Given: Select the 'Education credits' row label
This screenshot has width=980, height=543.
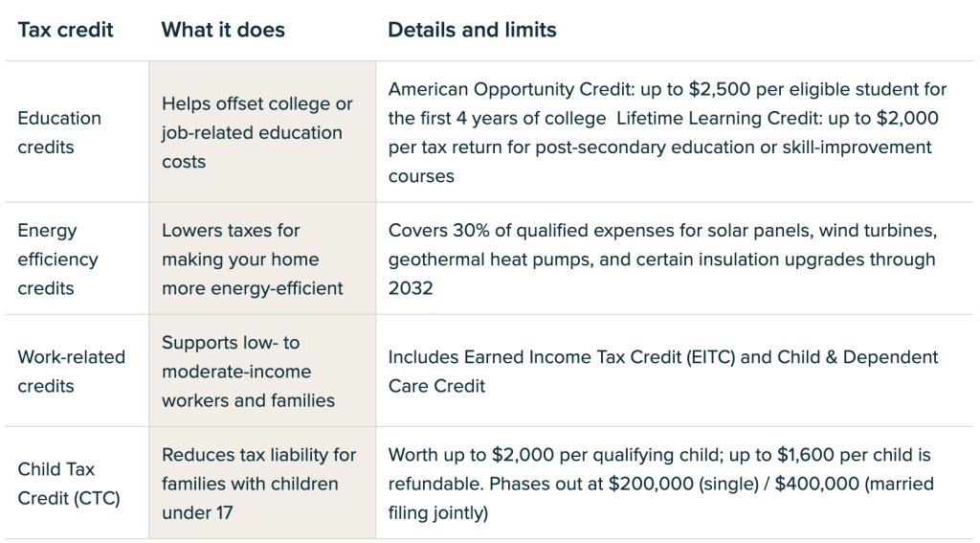Looking at the screenshot, I should 59,132.
